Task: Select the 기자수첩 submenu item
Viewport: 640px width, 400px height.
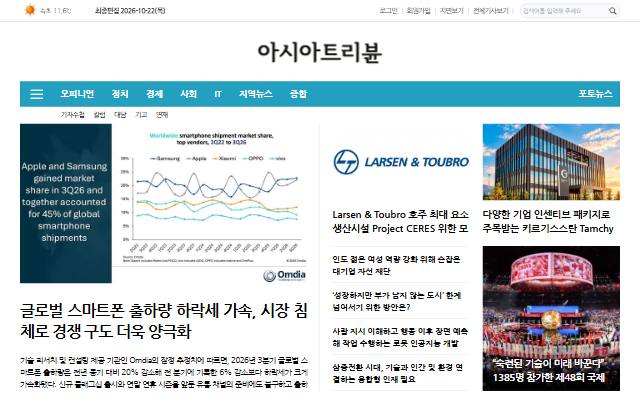Action: [72, 115]
